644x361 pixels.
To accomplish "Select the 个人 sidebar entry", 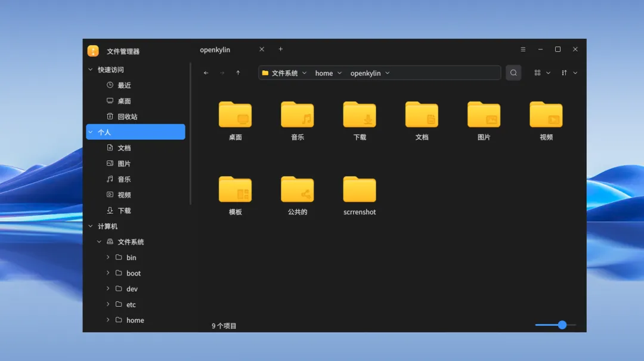I will pyautogui.click(x=135, y=132).
